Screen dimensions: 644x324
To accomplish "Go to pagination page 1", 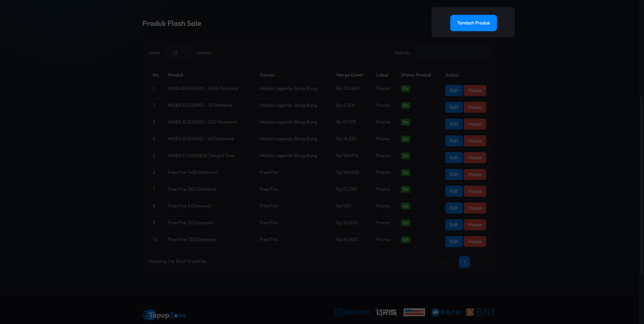I will coord(464,262).
